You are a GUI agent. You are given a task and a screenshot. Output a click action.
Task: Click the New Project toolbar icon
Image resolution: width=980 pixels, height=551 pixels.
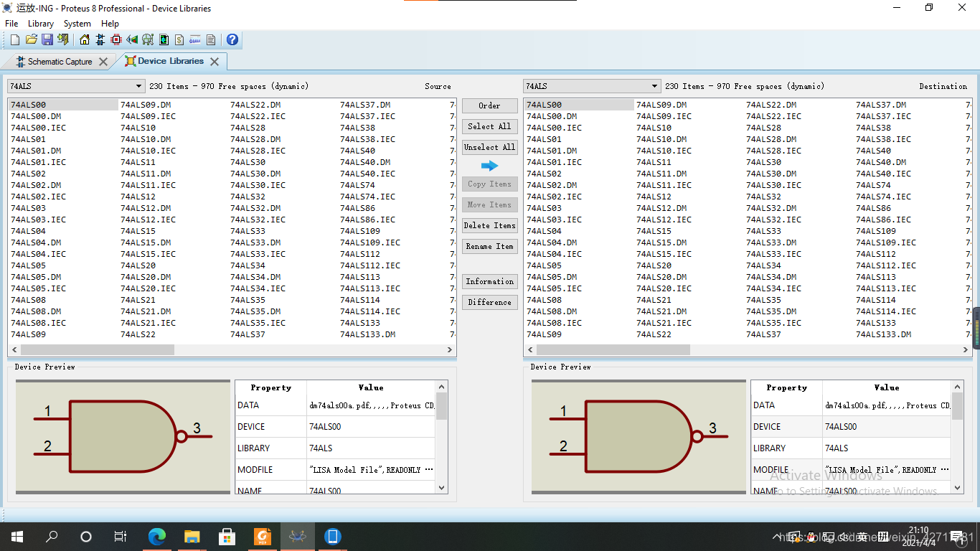click(14, 39)
